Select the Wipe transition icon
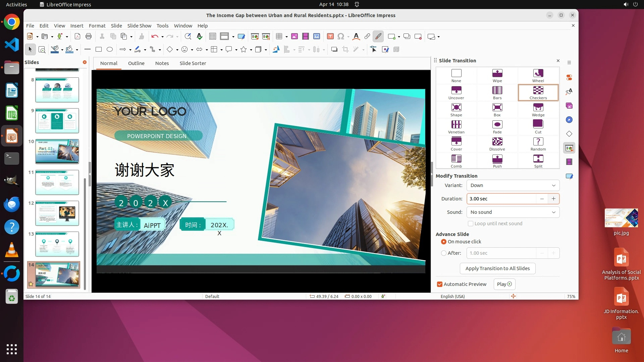This screenshot has height=362, width=644. [497, 75]
